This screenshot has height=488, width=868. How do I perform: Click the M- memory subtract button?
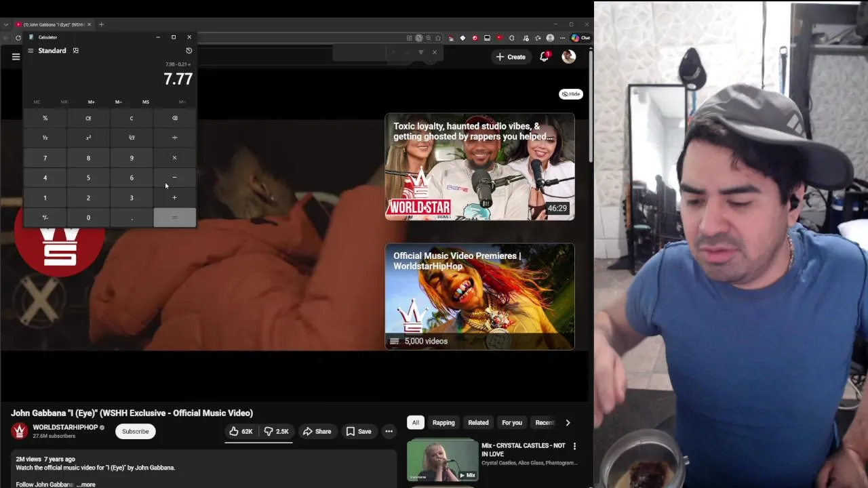coord(118,102)
